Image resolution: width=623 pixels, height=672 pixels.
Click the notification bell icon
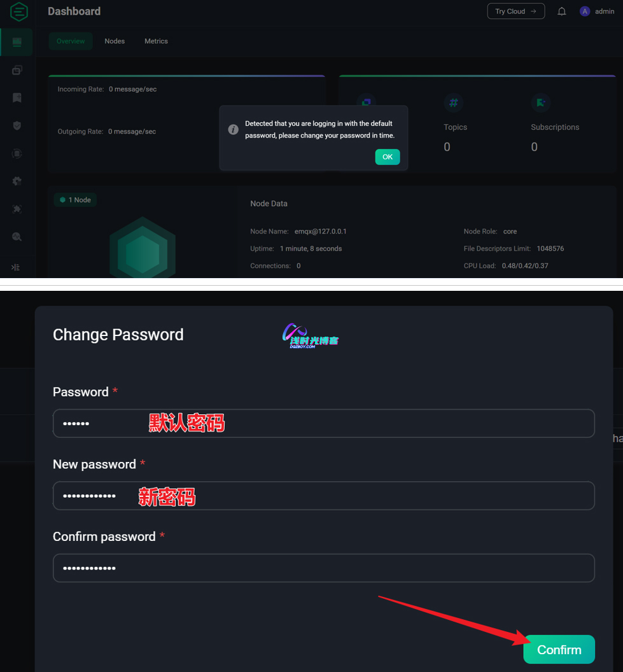click(x=562, y=11)
